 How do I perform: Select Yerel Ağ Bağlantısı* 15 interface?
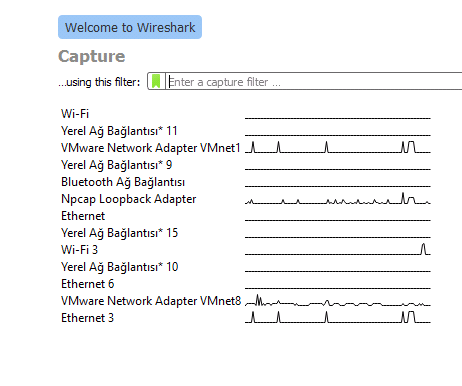(x=119, y=233)
